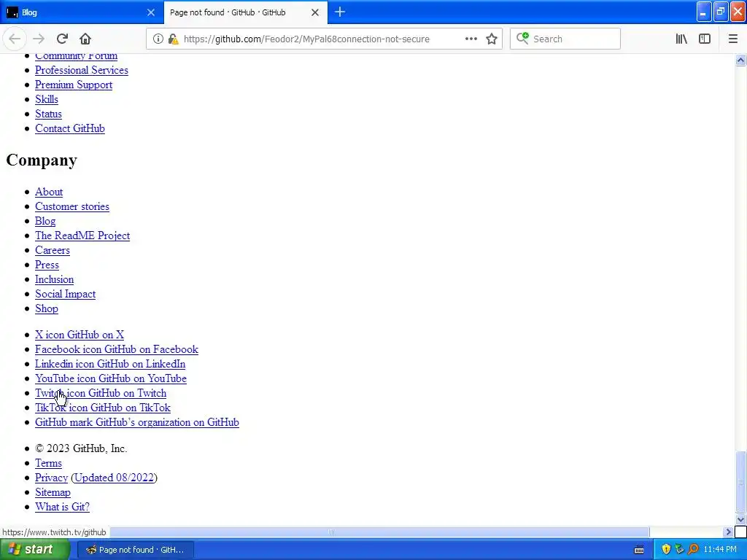Screen dimensions: 747x560
Task: Open GitHub on LinkedIn link
Action: 110,365
